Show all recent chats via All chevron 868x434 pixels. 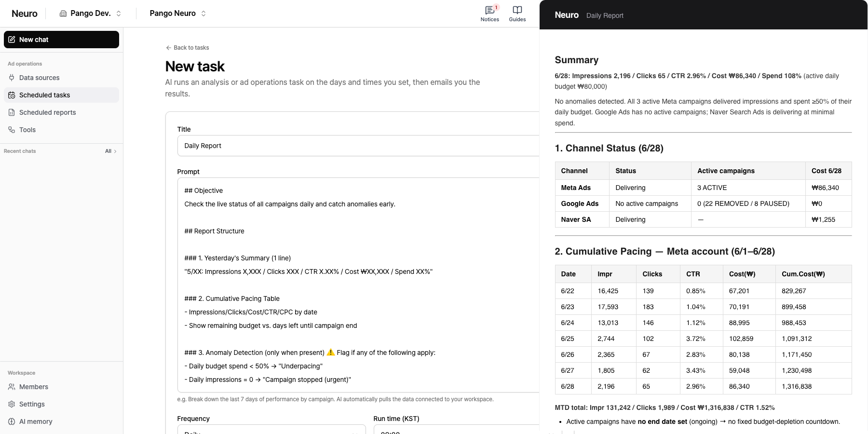pyautogui.click(x=111, y=151)
